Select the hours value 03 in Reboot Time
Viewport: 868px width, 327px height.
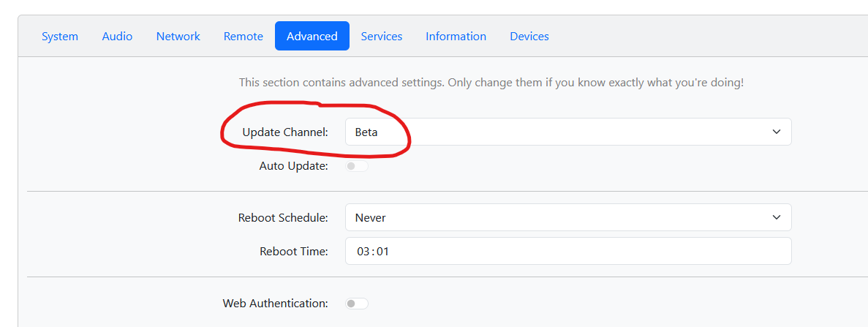click(x=363, y=252)
